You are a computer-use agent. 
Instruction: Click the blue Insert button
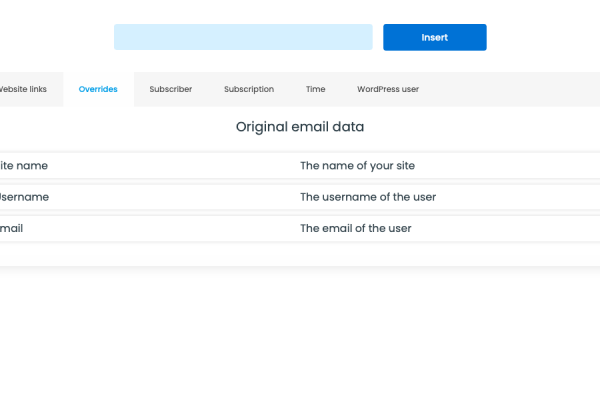[x=435, y=37]
